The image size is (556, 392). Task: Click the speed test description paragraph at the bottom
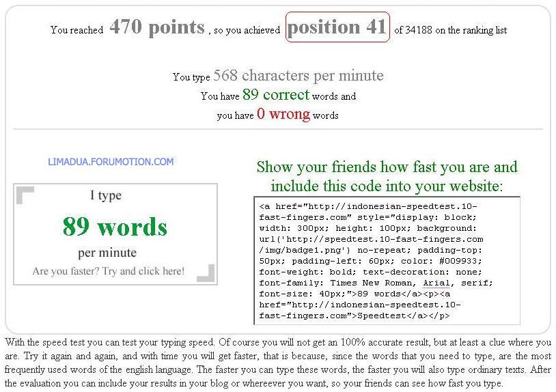277,363
